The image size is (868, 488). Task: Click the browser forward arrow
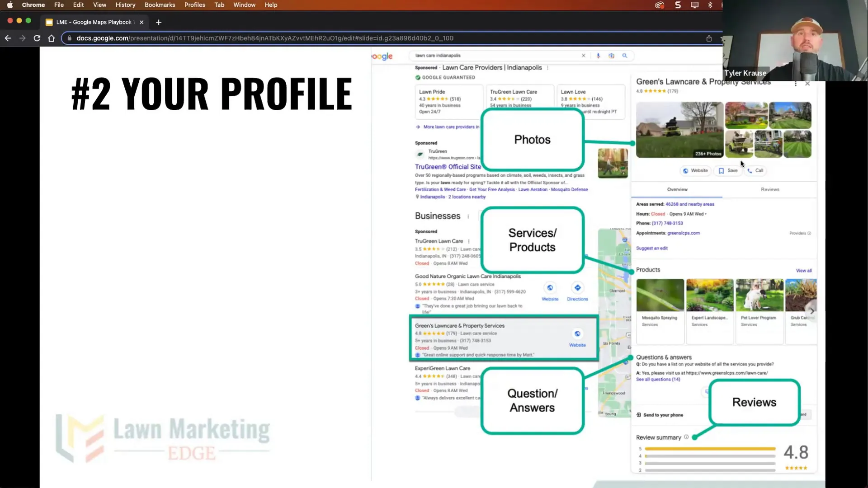pyautogui.click(x=23, y=38)
